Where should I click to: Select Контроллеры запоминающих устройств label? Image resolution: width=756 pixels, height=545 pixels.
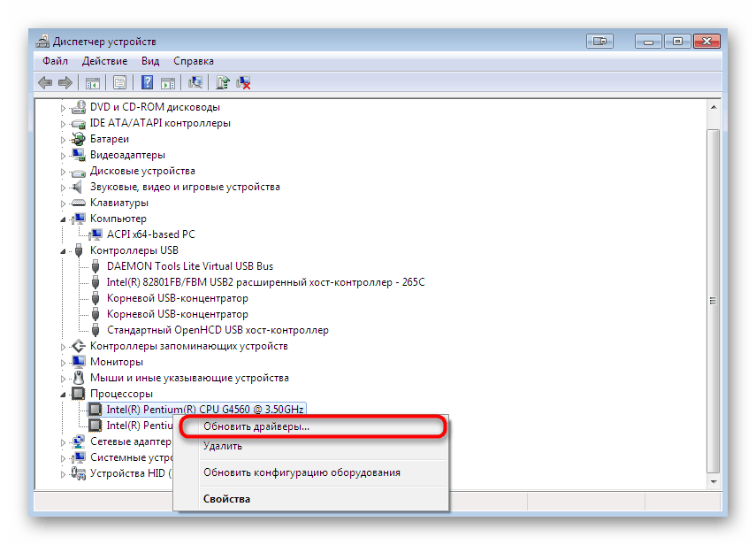[189, 346]
